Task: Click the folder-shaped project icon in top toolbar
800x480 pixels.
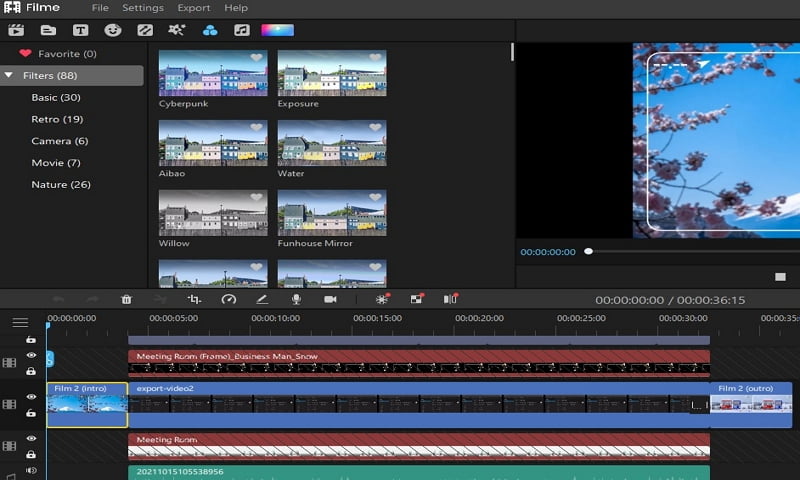Action: 48,31
